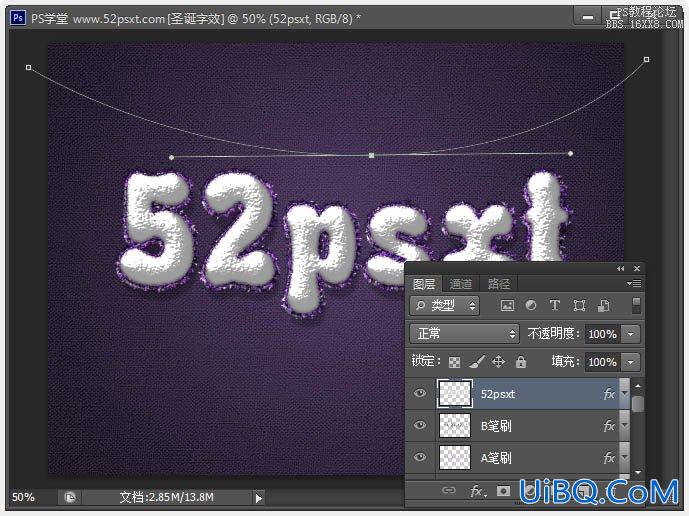The height and width of the screenshot is (516, 689).
Task: Open the opacity (不透明度) slider dropdown arrow
Action: tap(631, 334)
